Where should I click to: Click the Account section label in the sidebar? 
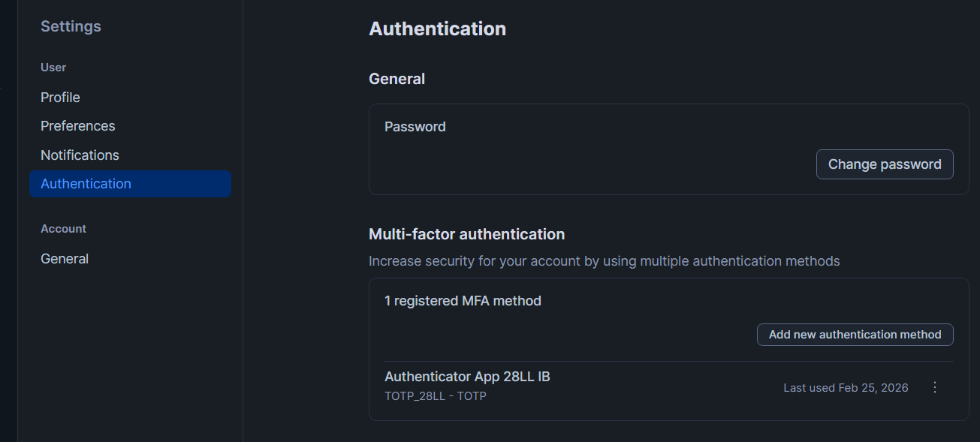point(63,229)
